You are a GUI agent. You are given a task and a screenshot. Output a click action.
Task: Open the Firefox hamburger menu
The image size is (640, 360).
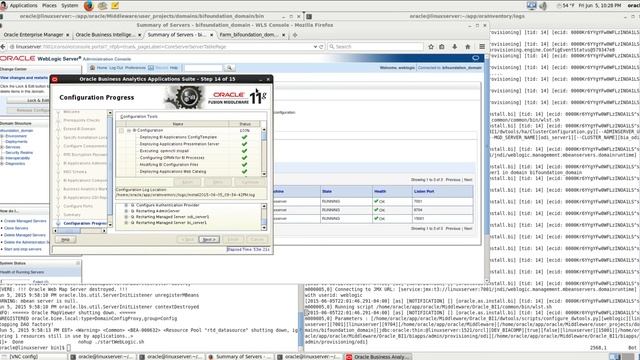click(x=482, y=47)
